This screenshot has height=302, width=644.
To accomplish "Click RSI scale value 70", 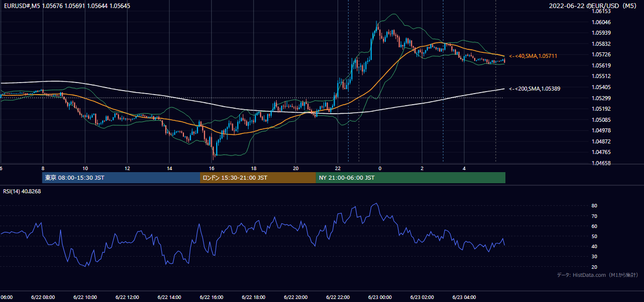I will click(595, 216).
